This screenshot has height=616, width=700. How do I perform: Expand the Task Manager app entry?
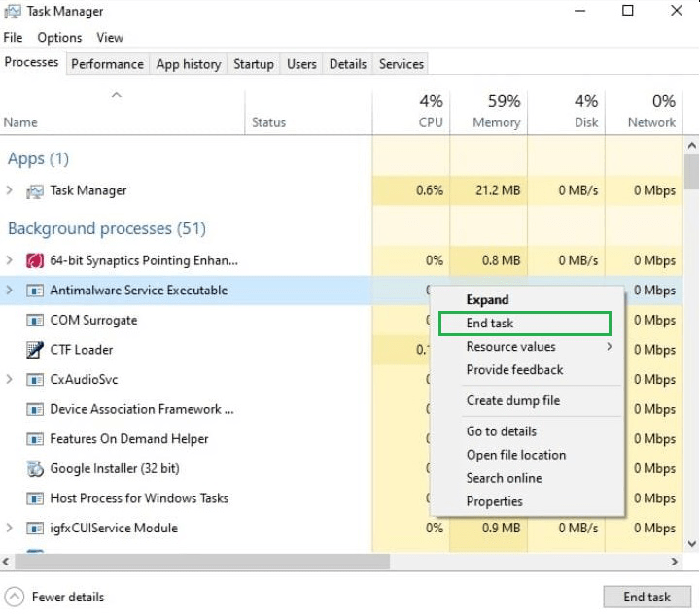click(x=10, y=191)
